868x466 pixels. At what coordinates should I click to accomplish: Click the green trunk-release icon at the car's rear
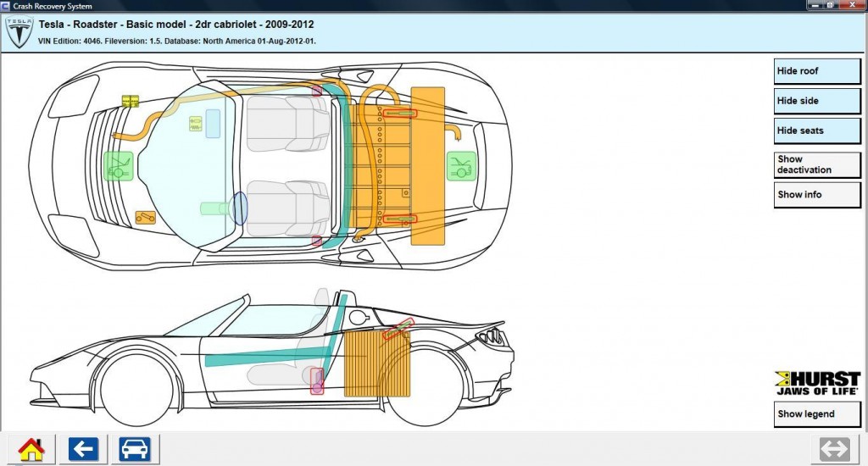point(461,164)
